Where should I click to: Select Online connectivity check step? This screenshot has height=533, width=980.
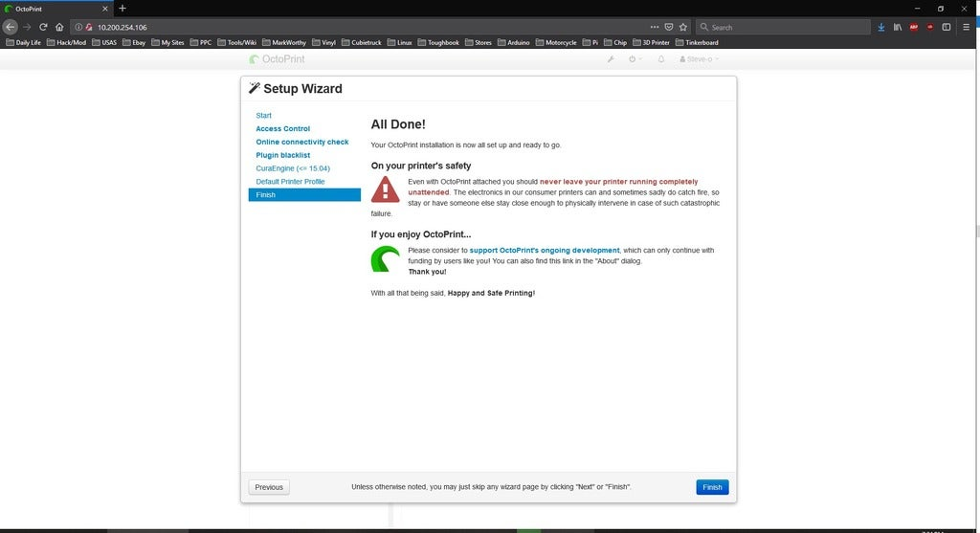pos(301,142)
